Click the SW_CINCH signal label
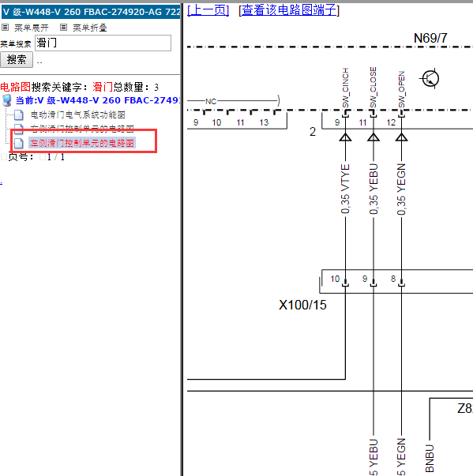Image resolution: width=473 pixels, height=476 pixels. pos(346,88)
